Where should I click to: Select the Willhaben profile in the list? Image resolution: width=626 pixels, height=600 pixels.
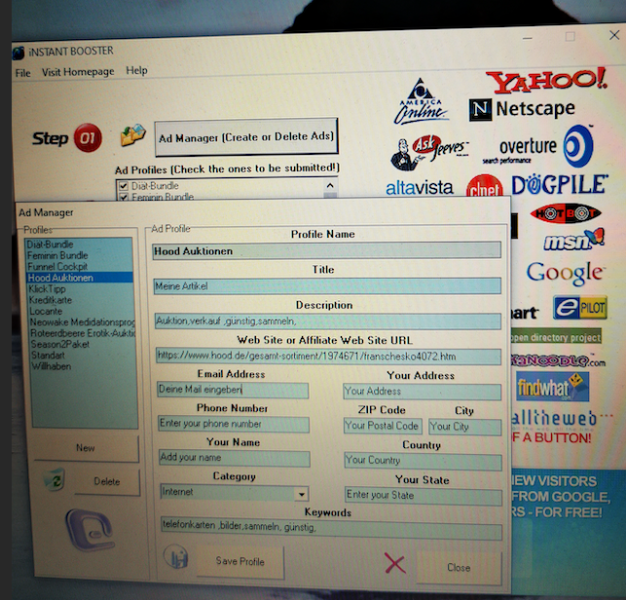point(49,366)
